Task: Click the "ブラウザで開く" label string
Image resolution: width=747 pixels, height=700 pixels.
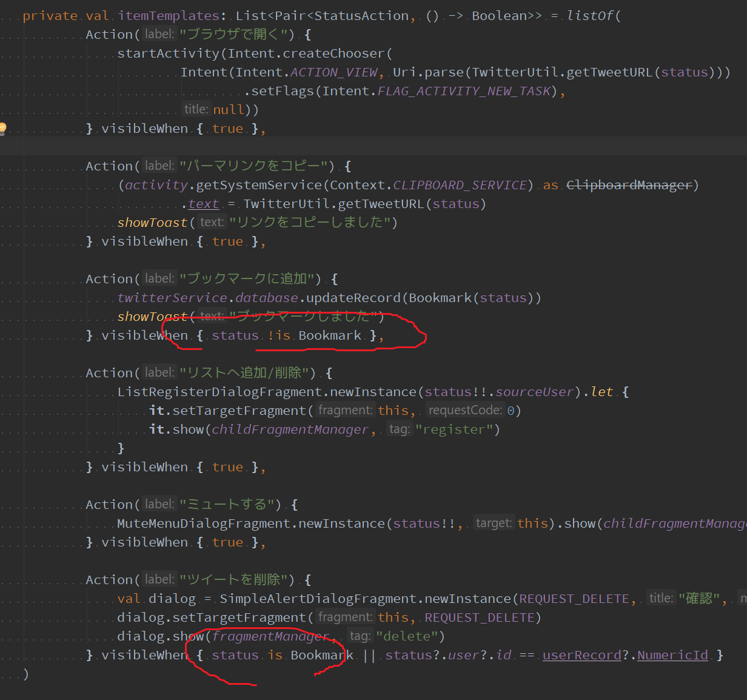Action: [x=236, y=35]
